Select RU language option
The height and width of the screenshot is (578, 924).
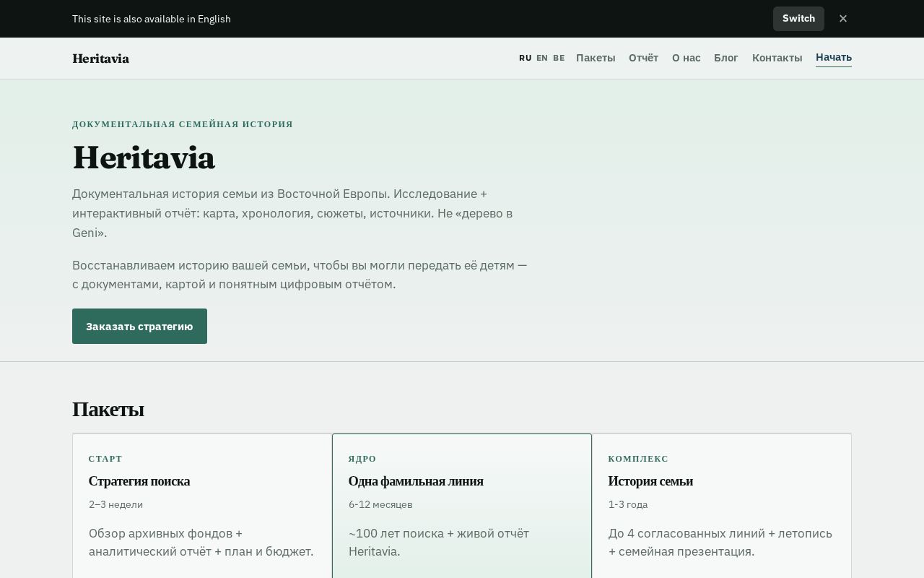[526, 58]
